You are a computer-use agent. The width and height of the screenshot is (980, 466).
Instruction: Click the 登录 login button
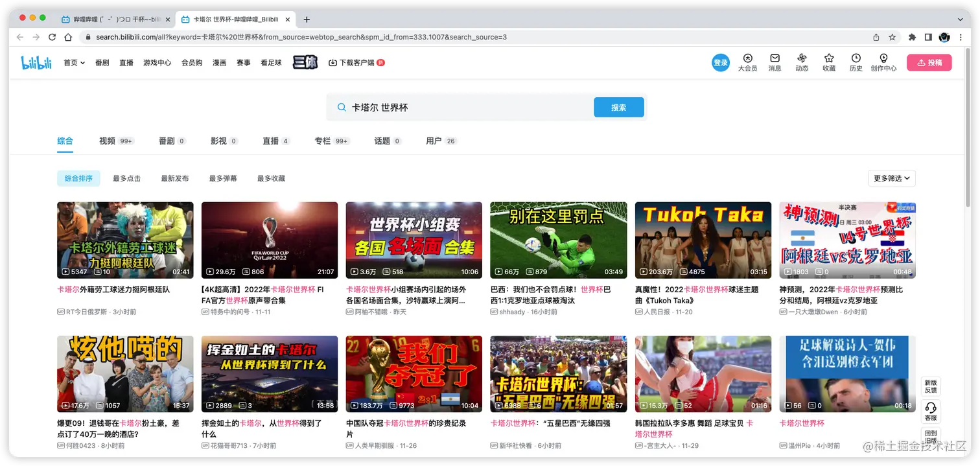tap(720, 62)
